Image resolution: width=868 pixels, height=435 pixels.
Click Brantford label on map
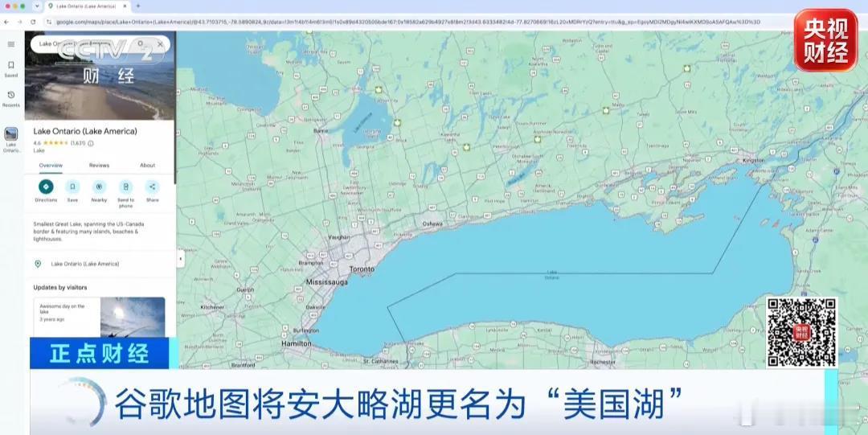[x=243, y=365]
